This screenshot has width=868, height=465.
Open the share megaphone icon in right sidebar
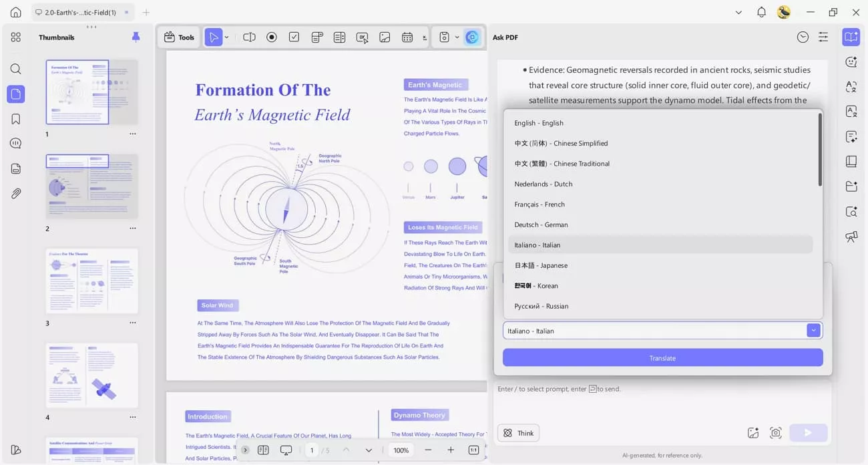pos(851,237)
